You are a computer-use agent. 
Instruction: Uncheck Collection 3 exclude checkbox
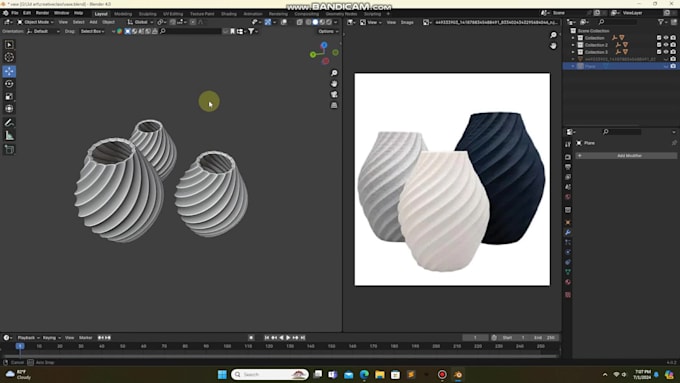(x=659, y=52)
